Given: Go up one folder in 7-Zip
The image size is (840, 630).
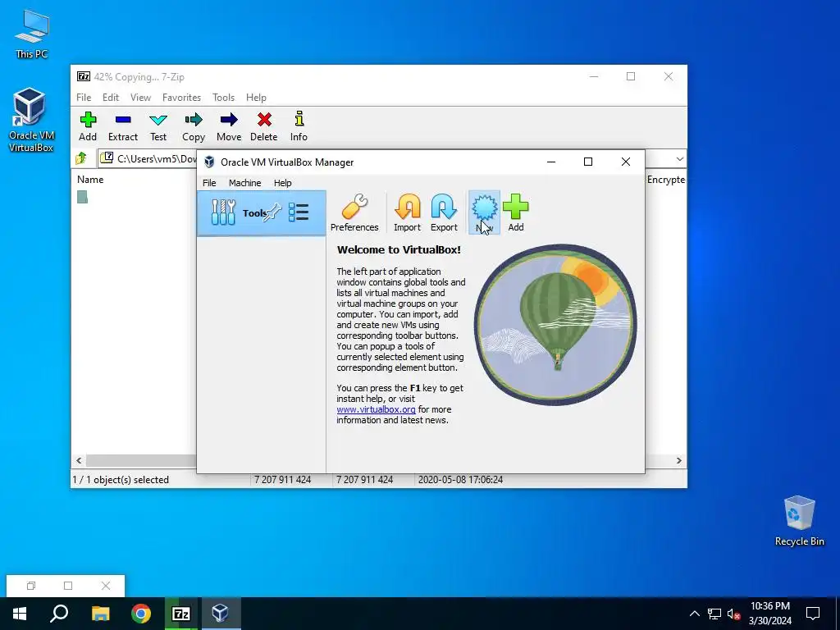Looking at the screenshot, I should click(x=81, y=158).
